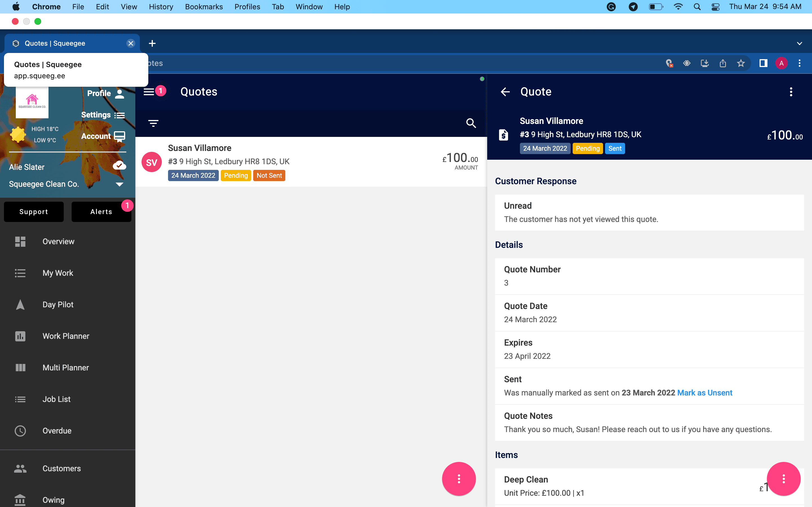This screenshot has width=812, height=507.
Task: Bookmark this page with the star
Action: coord(741,63)
